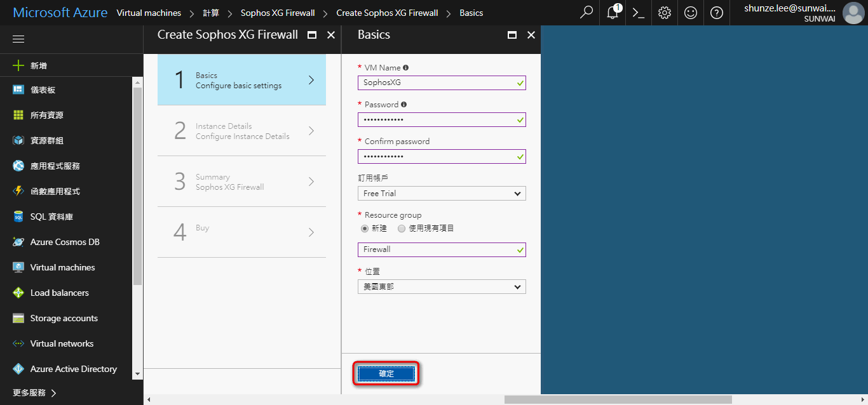Open the 訂用帳戶 Free Trial dropdown
This screenshot has height=405, width=868.
pos(442,193)
